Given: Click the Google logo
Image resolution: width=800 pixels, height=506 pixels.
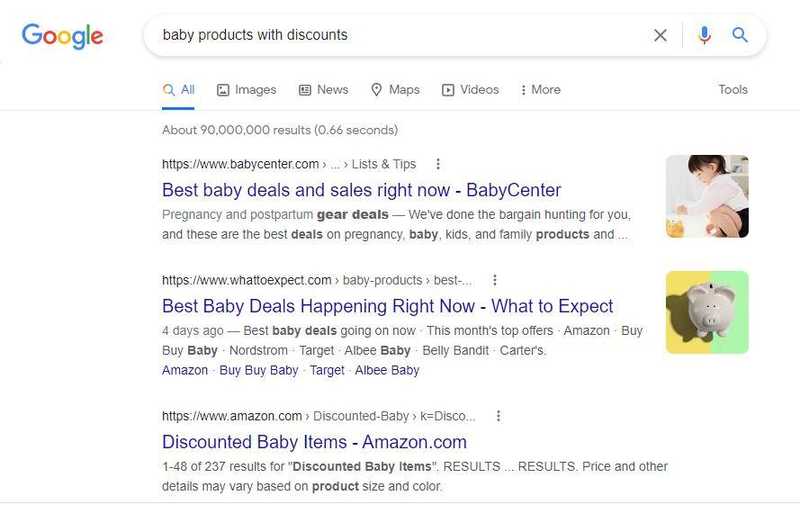Looking at the screenshot, I should tap(62, 36).
